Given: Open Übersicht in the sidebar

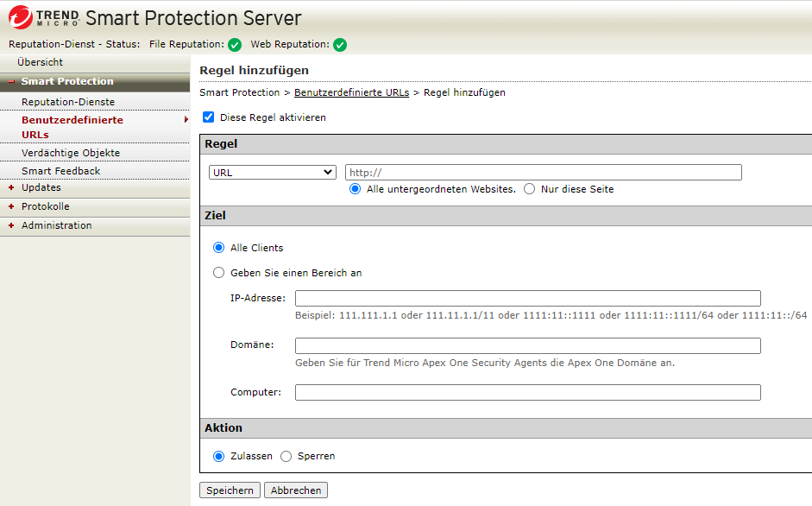Looking at the screenshot, I should point(40,63).
